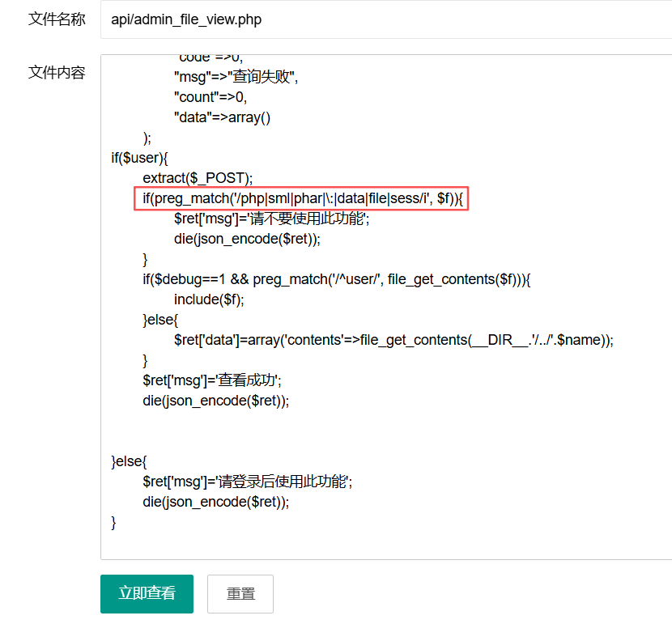672x624 pixels.
Task: Click the 文件内容 label
Action: [56, 73]
